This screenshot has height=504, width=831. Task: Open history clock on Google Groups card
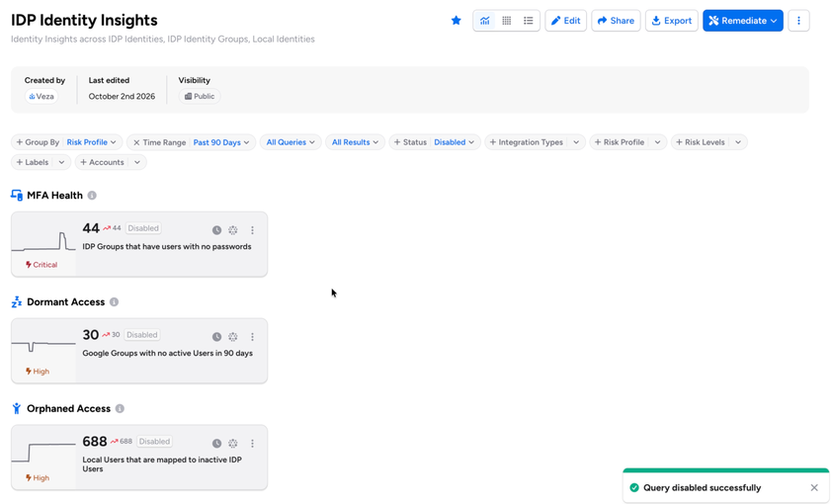(x=216, y=337)
